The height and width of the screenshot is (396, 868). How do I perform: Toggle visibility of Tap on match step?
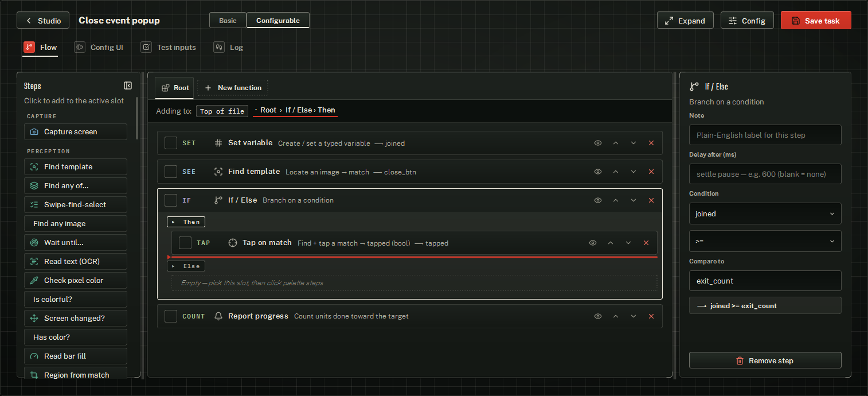pyautogui.click(x=593, y=243)
